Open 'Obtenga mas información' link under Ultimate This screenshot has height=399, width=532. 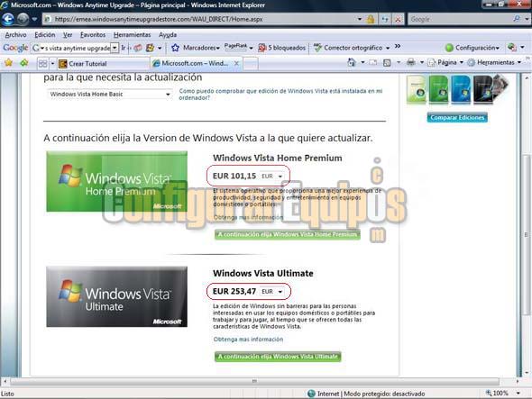248,340
